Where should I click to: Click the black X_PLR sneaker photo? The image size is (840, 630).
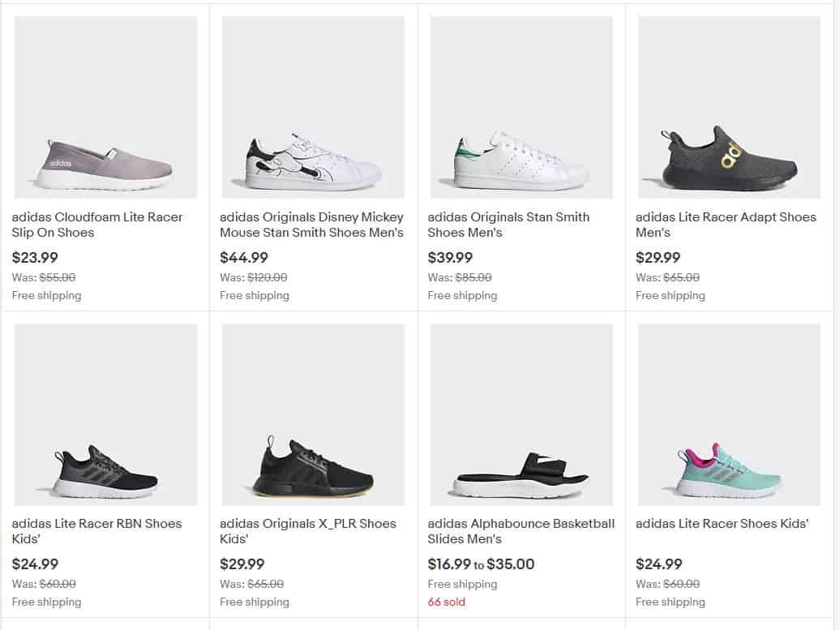coord(313,414)
